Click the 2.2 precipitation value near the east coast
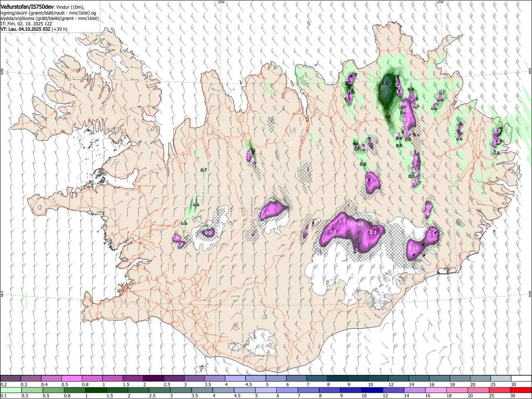This screenshot has width=532, height=399. [497, 142]
